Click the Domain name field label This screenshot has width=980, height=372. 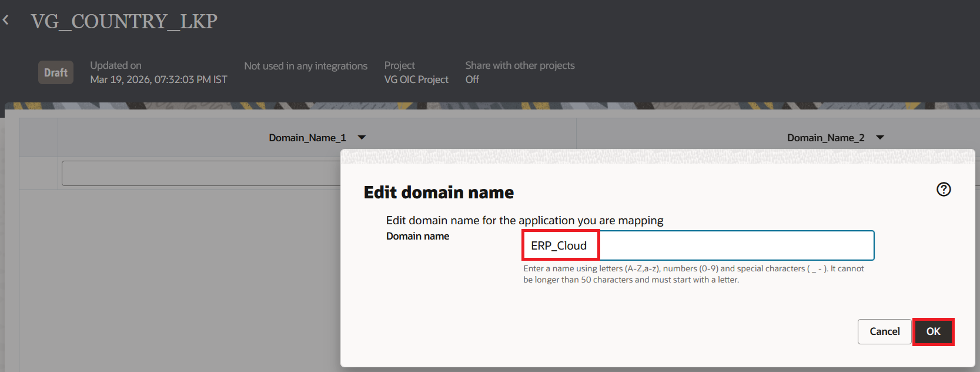click(x=417, y=236)
